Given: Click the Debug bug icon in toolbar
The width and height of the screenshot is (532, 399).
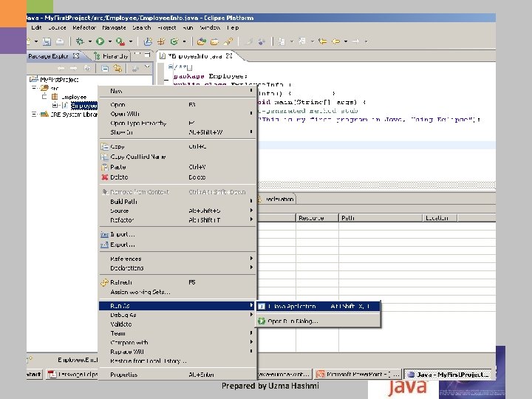Looking at the screenshot, I should coord(80,41).
